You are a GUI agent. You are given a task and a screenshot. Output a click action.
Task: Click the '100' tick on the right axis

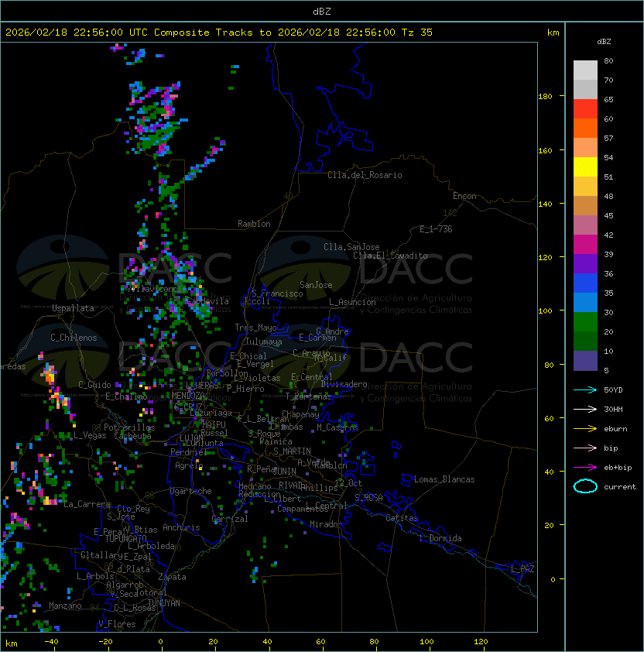coord(545,311)
